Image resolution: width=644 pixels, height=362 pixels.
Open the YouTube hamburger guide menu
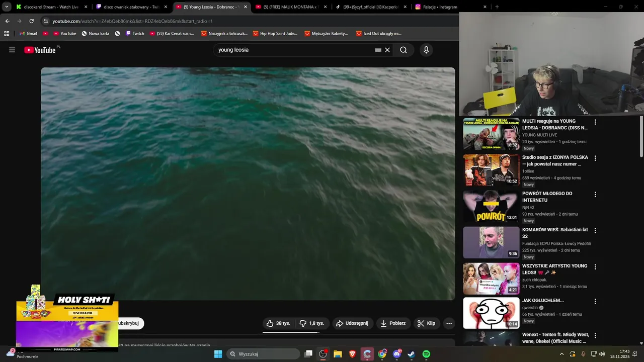point(12,50)
